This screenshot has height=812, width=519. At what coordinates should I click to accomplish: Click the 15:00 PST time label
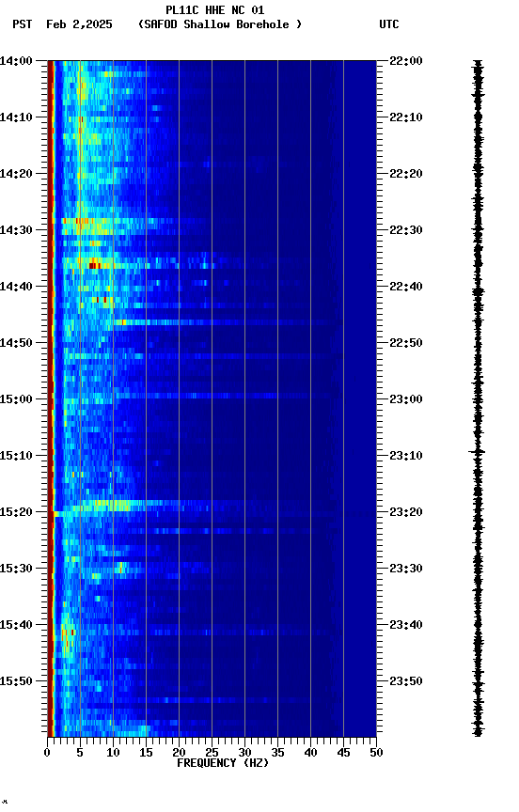click(16, 399)
